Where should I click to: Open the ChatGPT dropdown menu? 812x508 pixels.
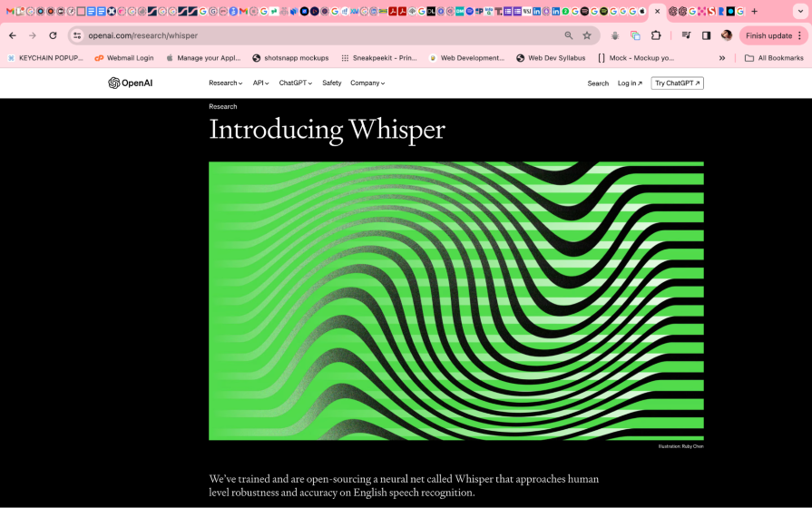[295, 83]
